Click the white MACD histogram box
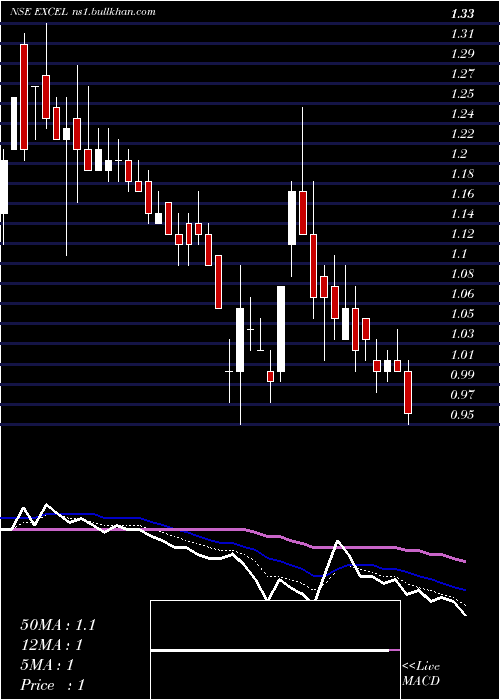This screenshot has width=500, height=700. 275,650
